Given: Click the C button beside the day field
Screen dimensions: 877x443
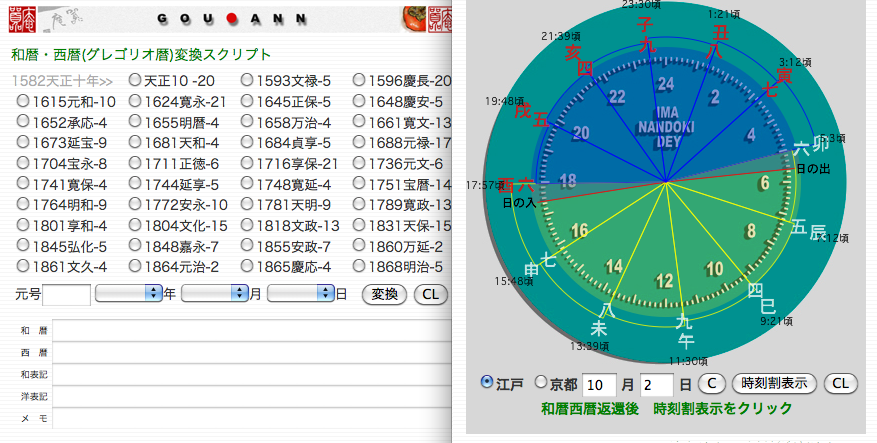Looking at the screenshot, I should coord(711,383).
